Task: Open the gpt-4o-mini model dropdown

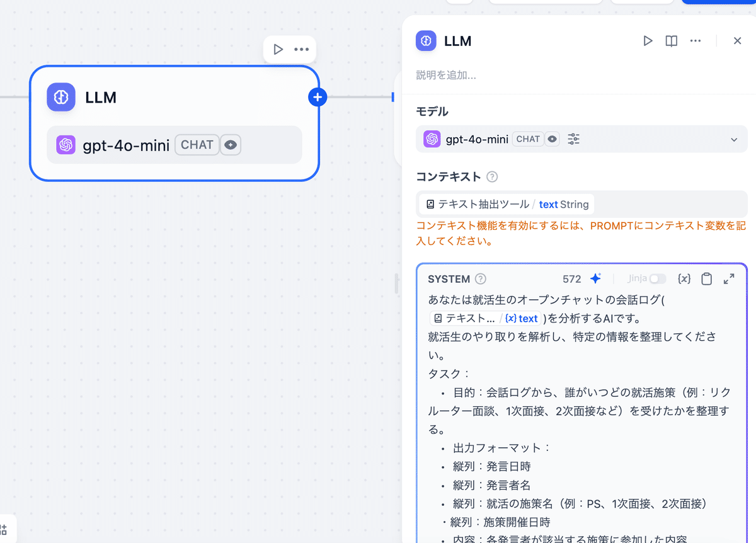Action: tap(733, 139)
